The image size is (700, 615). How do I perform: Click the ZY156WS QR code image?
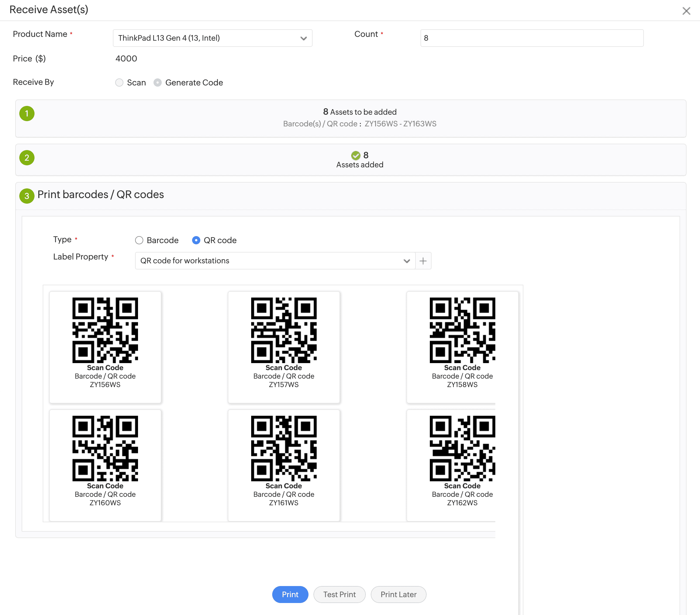pos(105,330)
